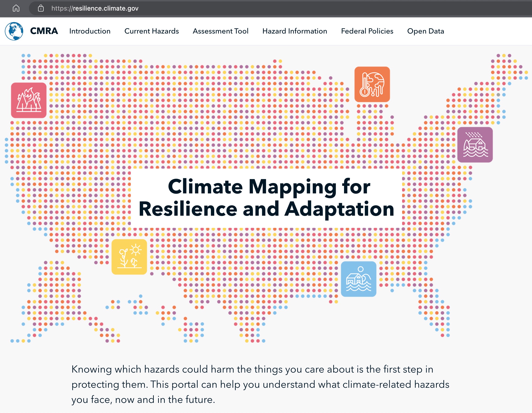The height and width of the screenshot is (413, 532).
Task: Open the Assessment Tool section
Action: (x=221, y=31)
